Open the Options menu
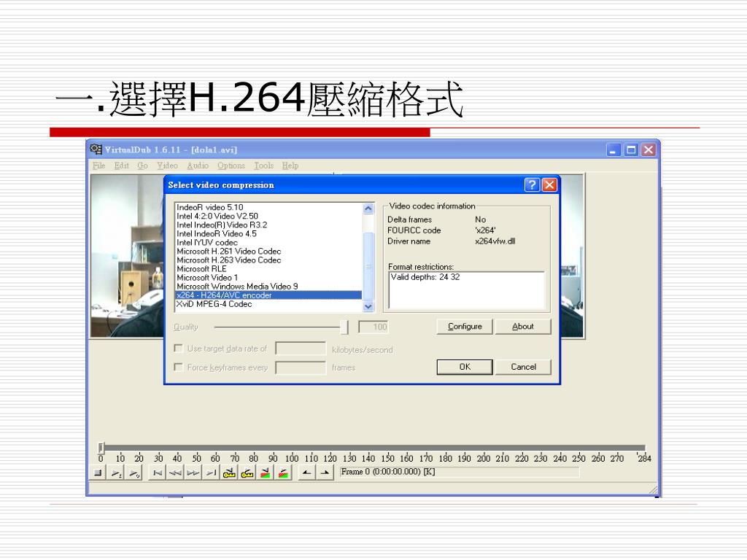This screenshot has width=747, height=560. (x=231, y=166)
